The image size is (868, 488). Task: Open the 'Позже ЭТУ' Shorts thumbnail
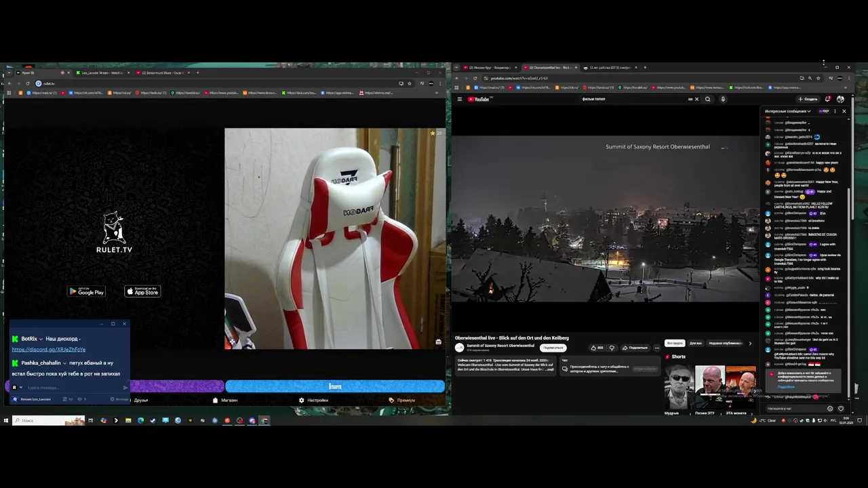point(709,388)
